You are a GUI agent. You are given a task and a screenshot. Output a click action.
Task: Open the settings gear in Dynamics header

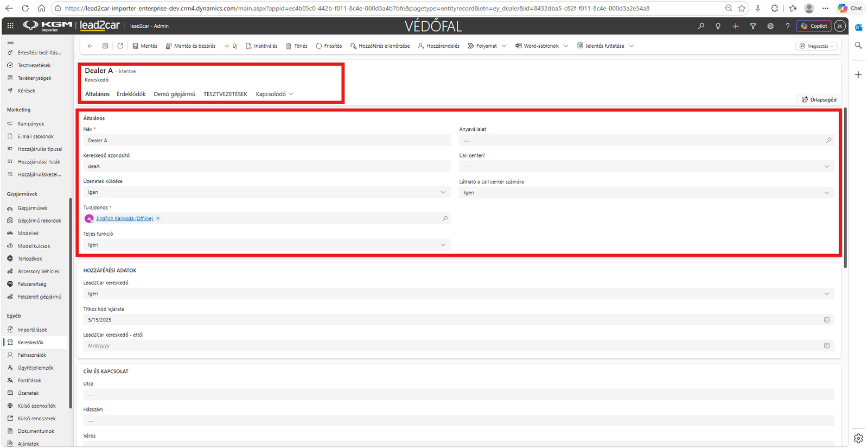[770, 26]
